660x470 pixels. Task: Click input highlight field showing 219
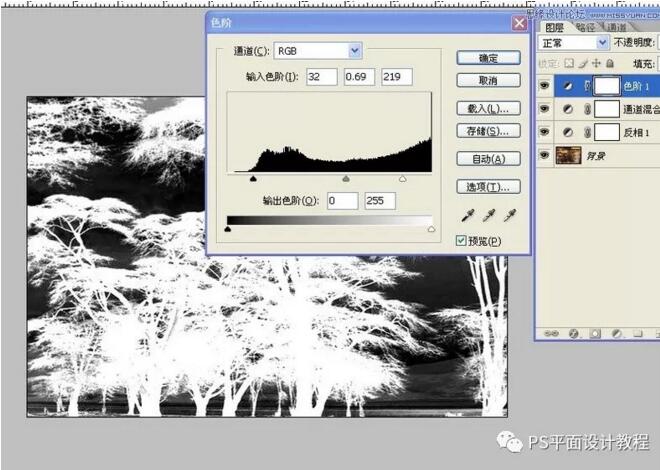point(397,77)
